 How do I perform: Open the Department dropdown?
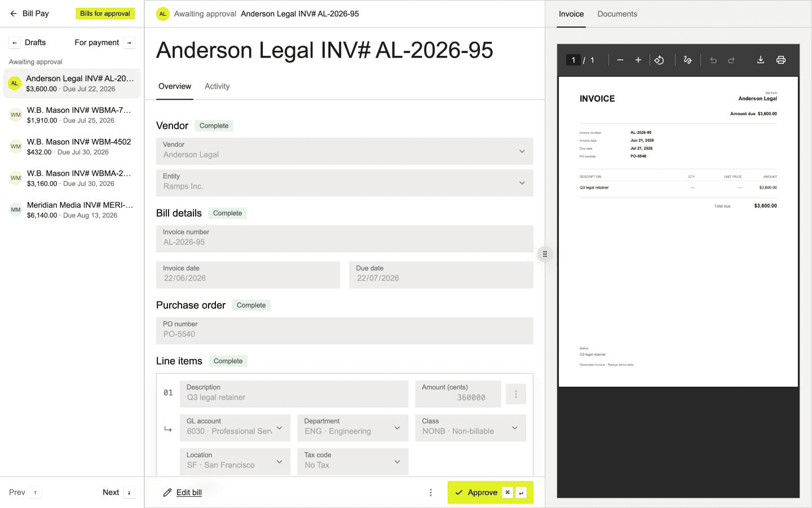(353, 428)
